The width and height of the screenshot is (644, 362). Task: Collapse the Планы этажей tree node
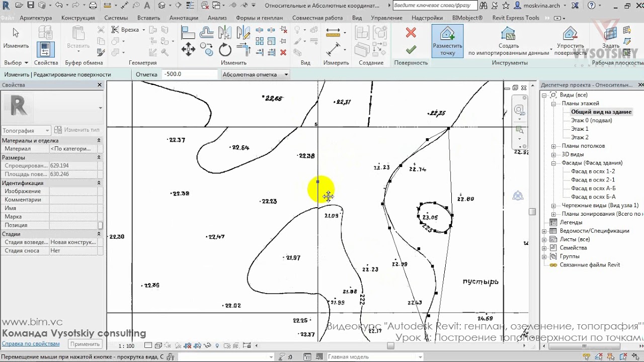tap(553, 104)
